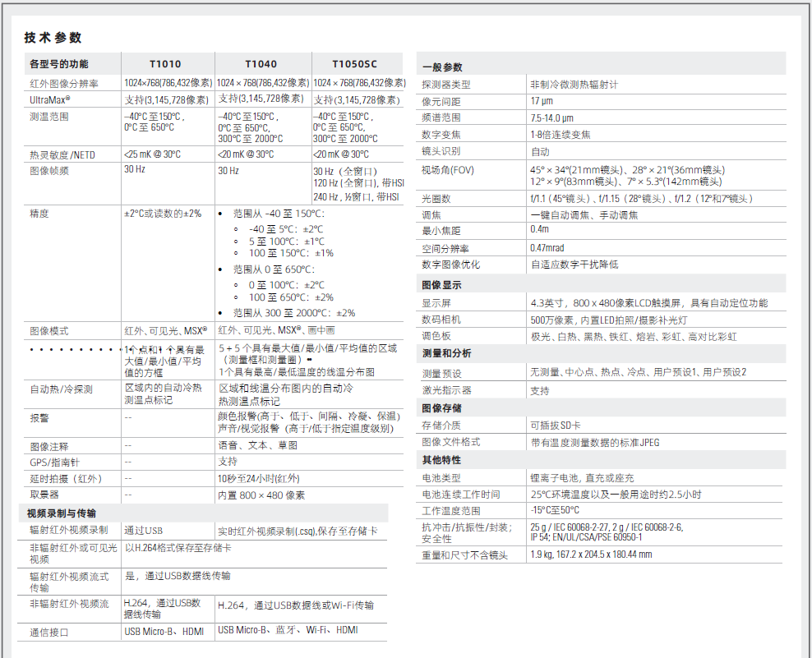Screen dimensions: 812x658
Task: Click the 数字变焦 row label
Action: click(441, 135)
